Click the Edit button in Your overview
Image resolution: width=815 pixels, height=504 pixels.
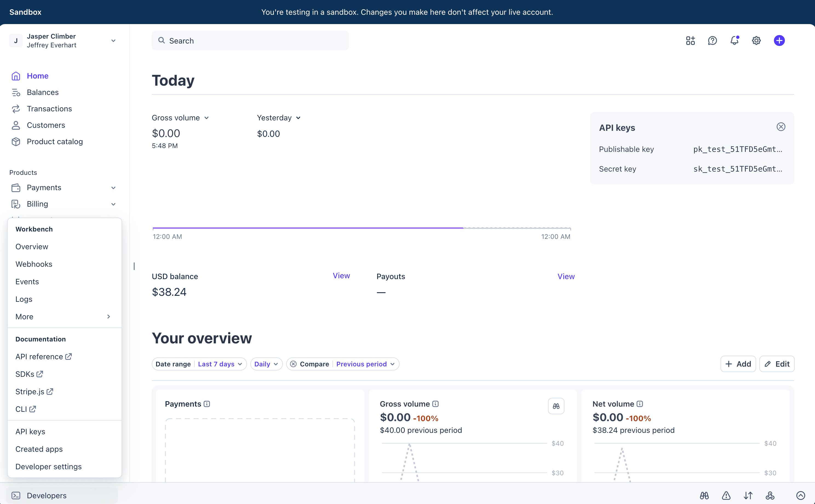click(777, 364)
